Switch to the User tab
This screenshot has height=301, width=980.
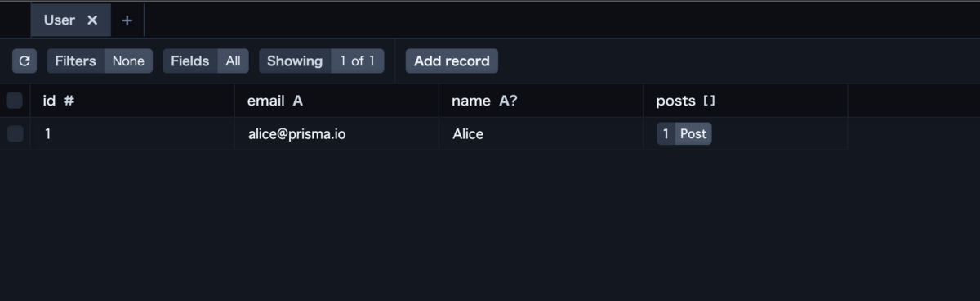point(60,20)
